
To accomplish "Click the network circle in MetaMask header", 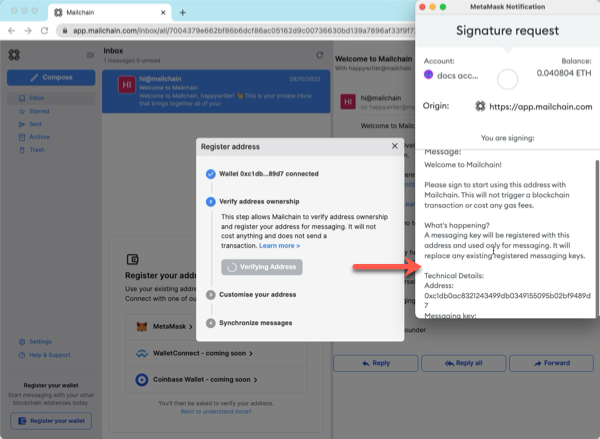I will pos(507,79).
